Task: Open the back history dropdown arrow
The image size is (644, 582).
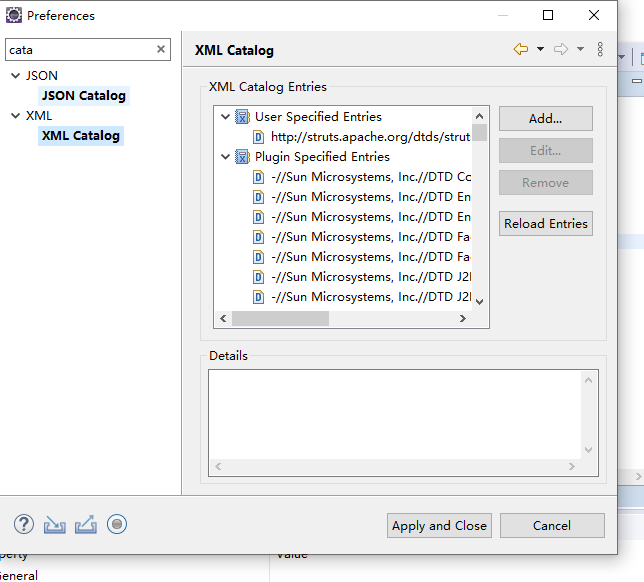Action: [540, 49]
